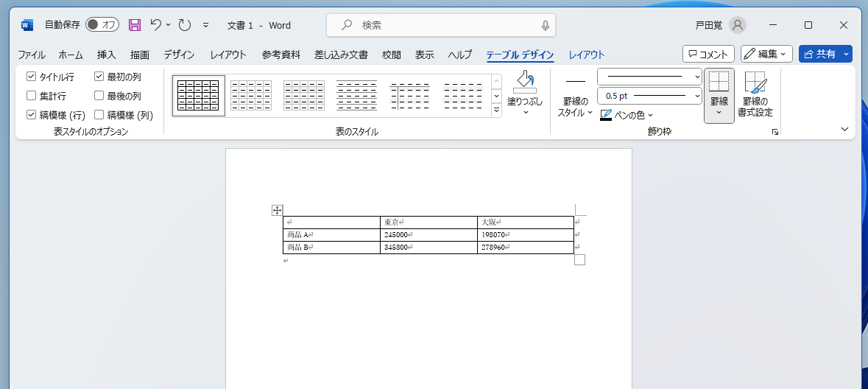Click the cell containing 大阪
The height and width of the screenshot is (389, 868).
click(526, 222)
